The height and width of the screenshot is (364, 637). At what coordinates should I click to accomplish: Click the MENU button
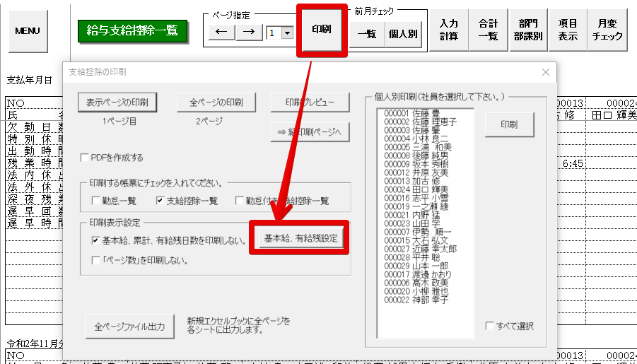click(x=28, y=31)
